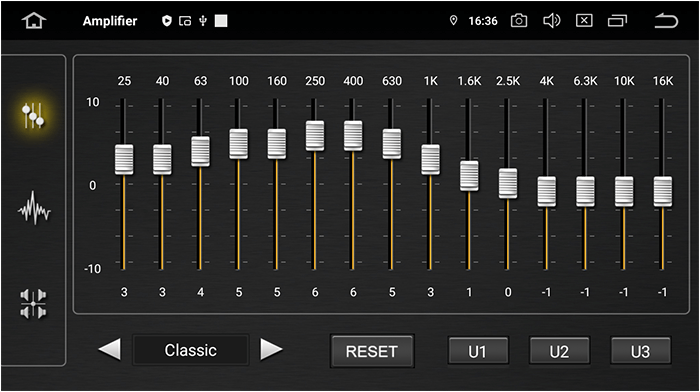Click the 10K band slider handle

(624, 192)
